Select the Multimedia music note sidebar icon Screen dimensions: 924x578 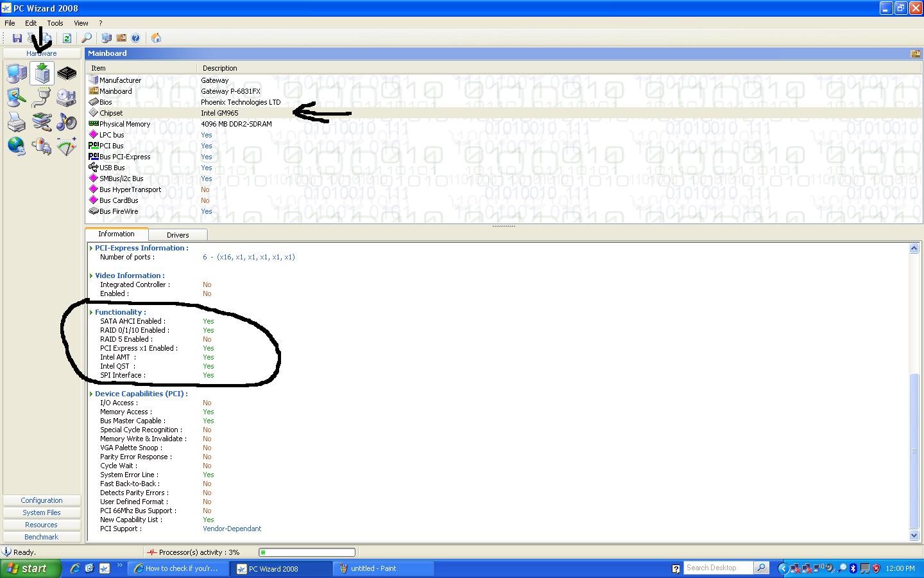point(67,121)
